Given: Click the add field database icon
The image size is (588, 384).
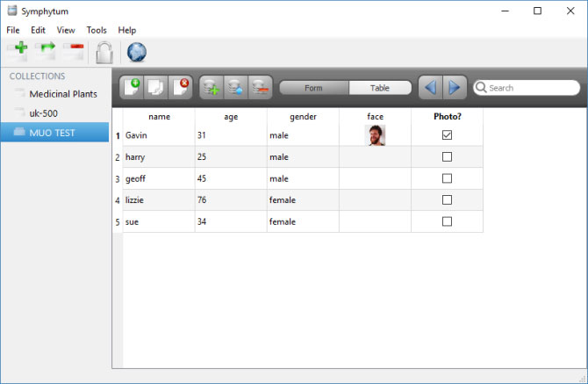Looking at the screenshot, I should [x=212, y=87].
